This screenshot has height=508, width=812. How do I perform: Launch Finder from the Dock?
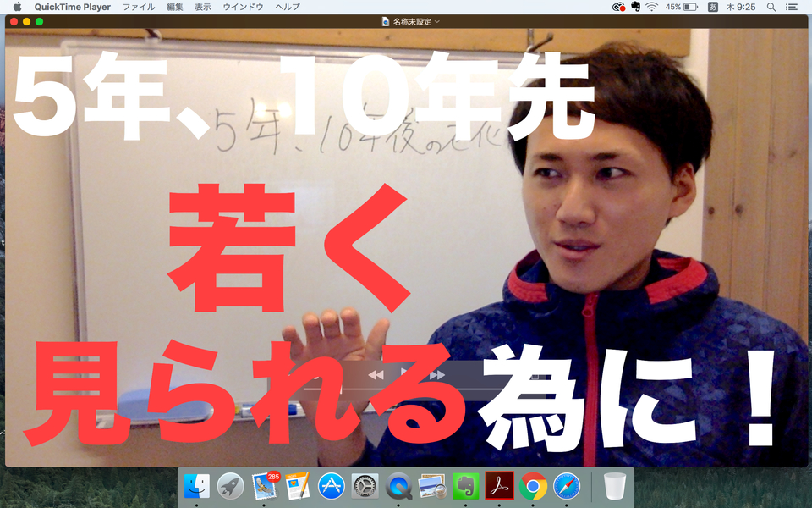coord(196,486)
